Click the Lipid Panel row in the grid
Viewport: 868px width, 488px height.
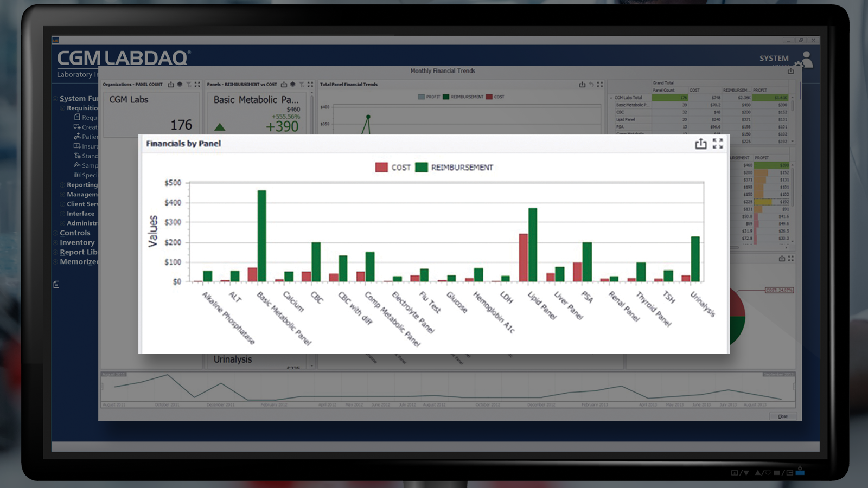[701, 119]
